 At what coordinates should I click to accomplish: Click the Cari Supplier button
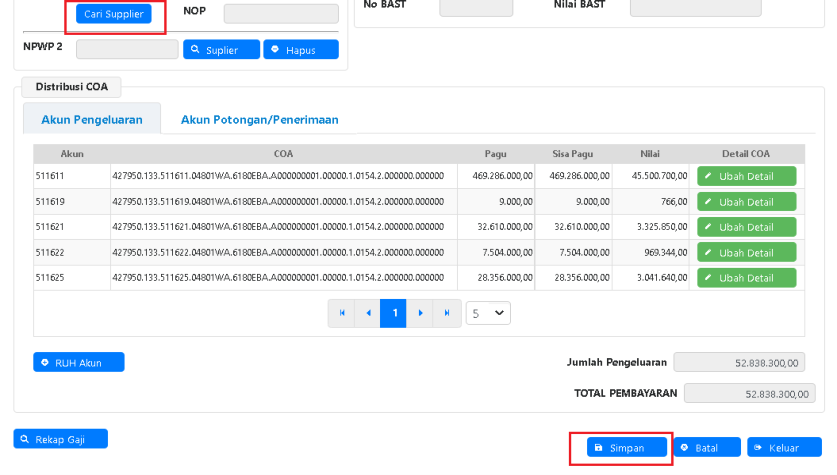click(x=113, y=14)
